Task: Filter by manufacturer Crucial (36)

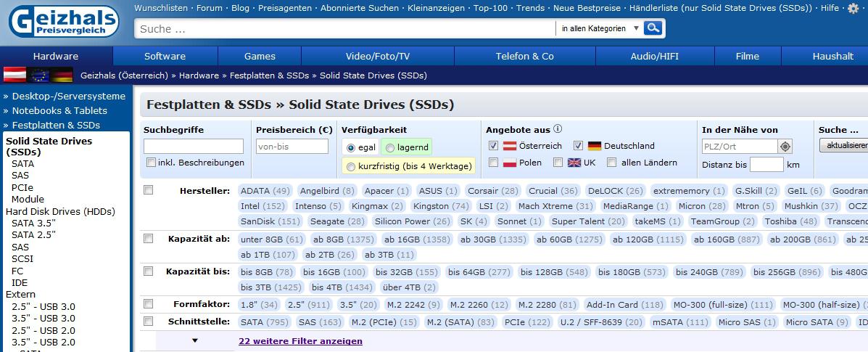Action: point(553,191)
